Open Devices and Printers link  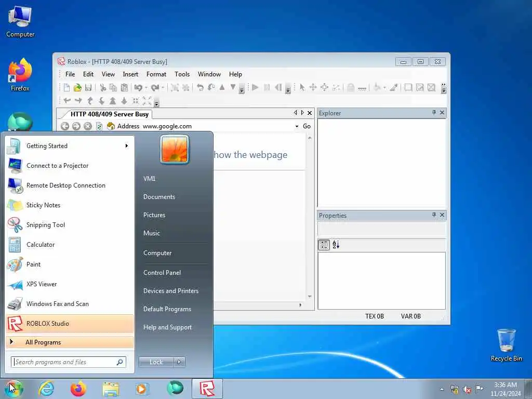click(x=170, y=291)
